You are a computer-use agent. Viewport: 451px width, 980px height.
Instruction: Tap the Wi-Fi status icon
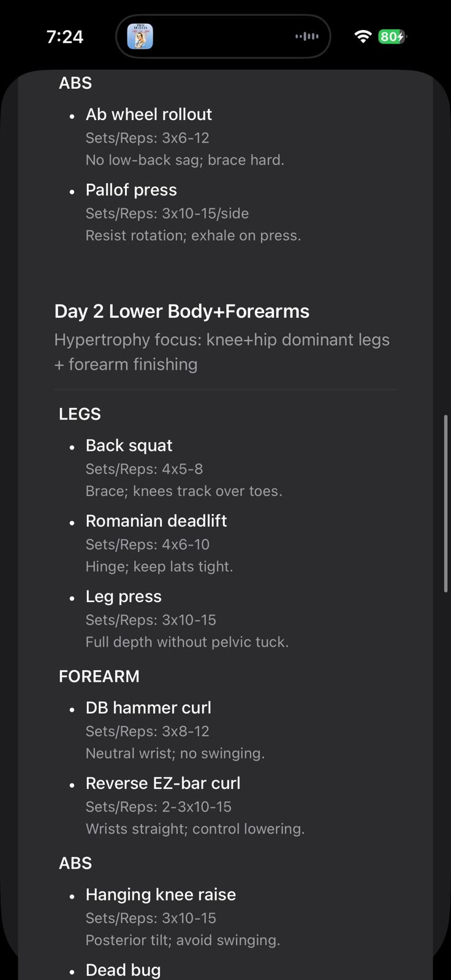click(x=363, y=37)
